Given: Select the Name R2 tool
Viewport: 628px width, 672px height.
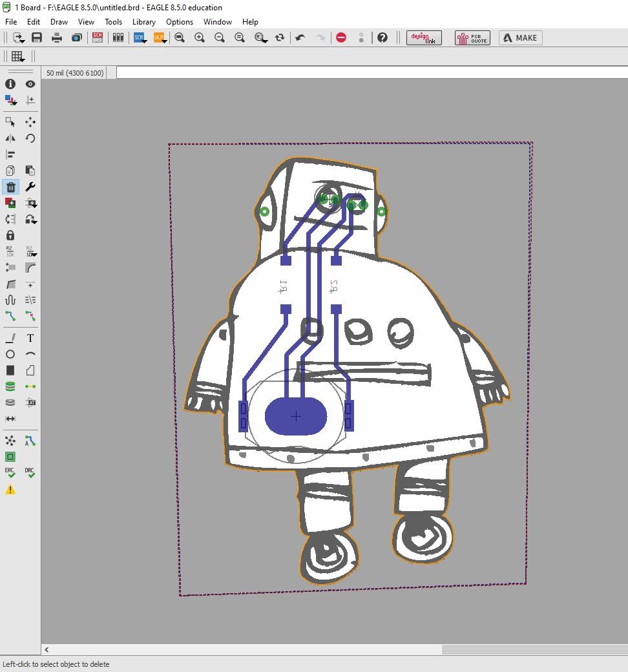Looking at the screenshot, I should click(x=10, y=251).
